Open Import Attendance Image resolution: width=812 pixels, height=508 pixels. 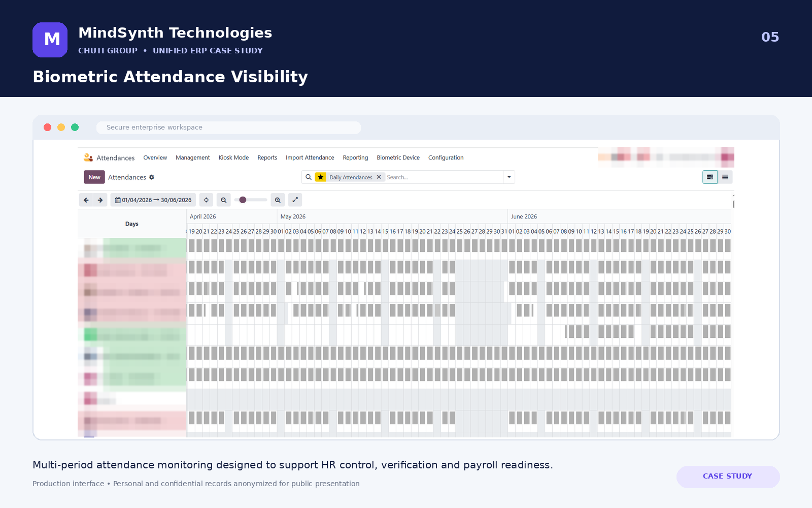coord(310,157)
